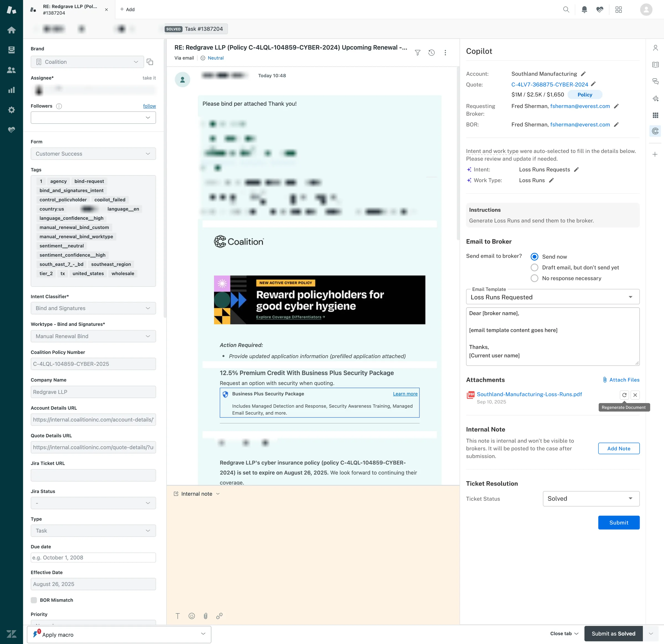Open the Home icon in left sidebar
Screen dimensions: 664x644
[12, 30]
